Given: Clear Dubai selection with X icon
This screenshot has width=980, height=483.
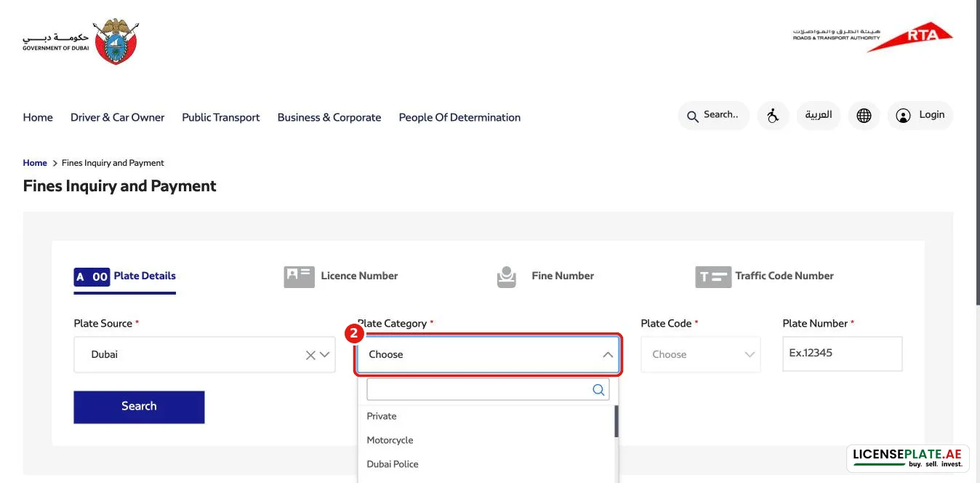Looking at the screenshot, I should 310,355.
